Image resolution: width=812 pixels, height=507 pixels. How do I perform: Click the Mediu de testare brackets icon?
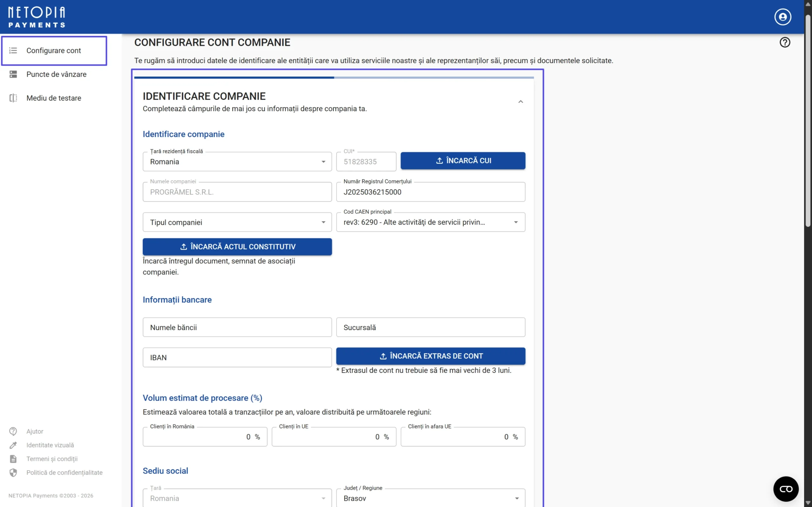[x=13, y=98]
